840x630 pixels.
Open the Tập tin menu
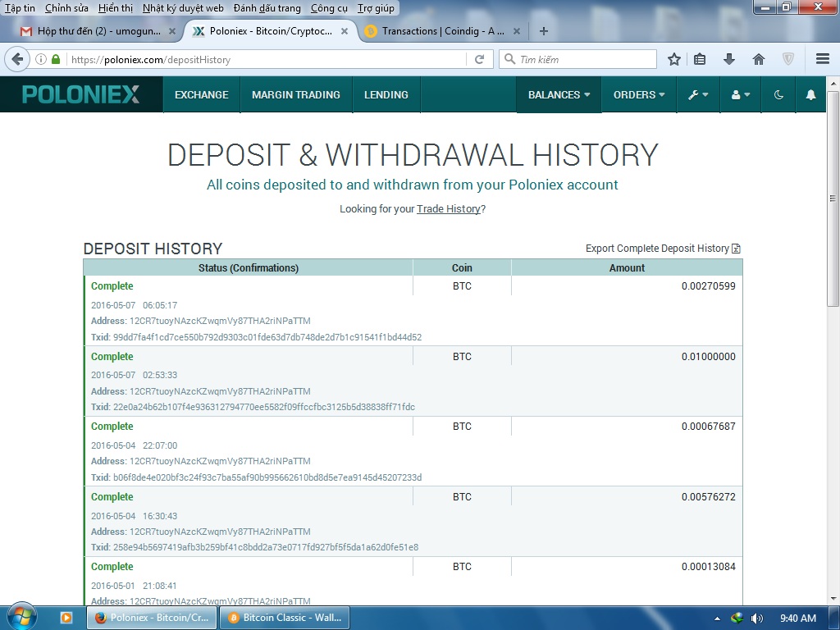click(20, 8)
